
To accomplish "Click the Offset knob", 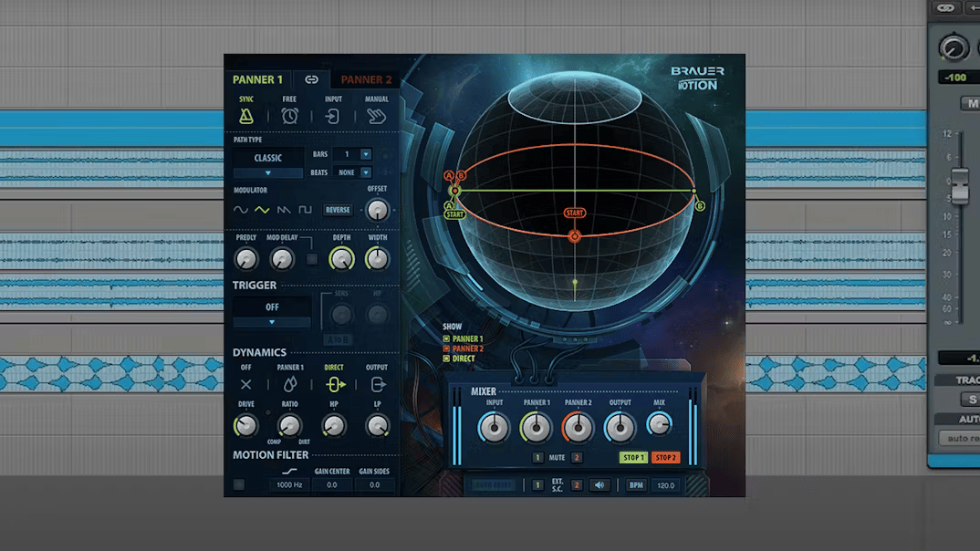I will (378, 211).
